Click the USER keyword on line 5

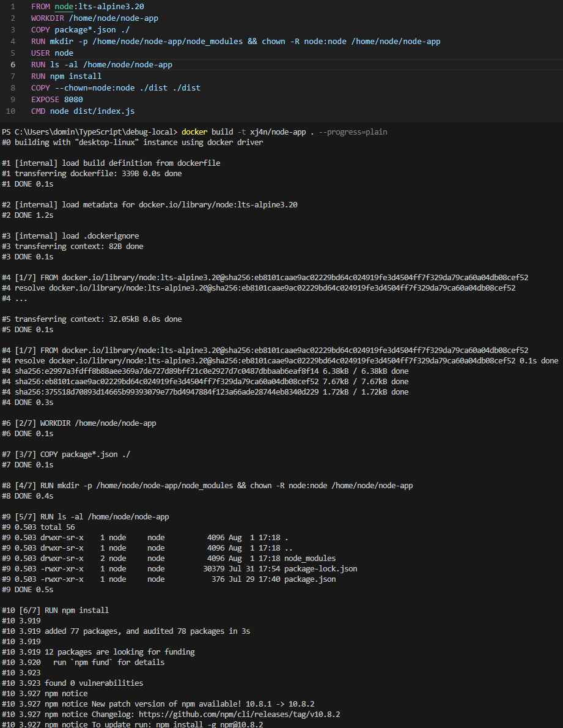pyautogui.click(x=40, y=53)
